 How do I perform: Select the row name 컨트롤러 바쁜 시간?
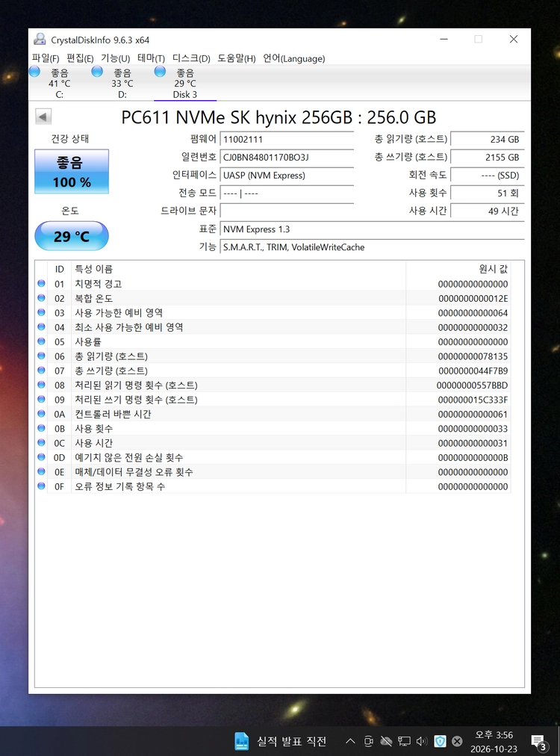pyautogui.click(x=113, y=414)
